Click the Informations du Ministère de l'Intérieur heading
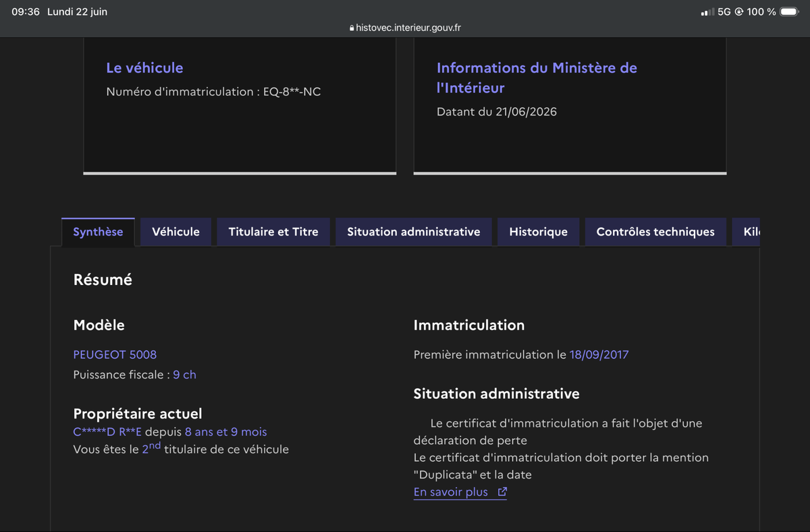The image size is (810, 532). pos(537,78)
